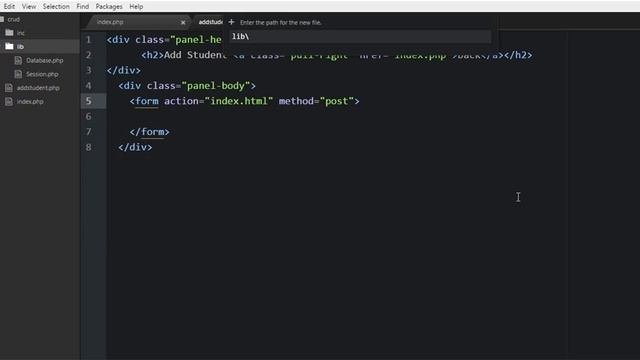This screenshot has width=640, height=360.
Task: Click the action="index.html" attribute text
Action: point(218,101)
